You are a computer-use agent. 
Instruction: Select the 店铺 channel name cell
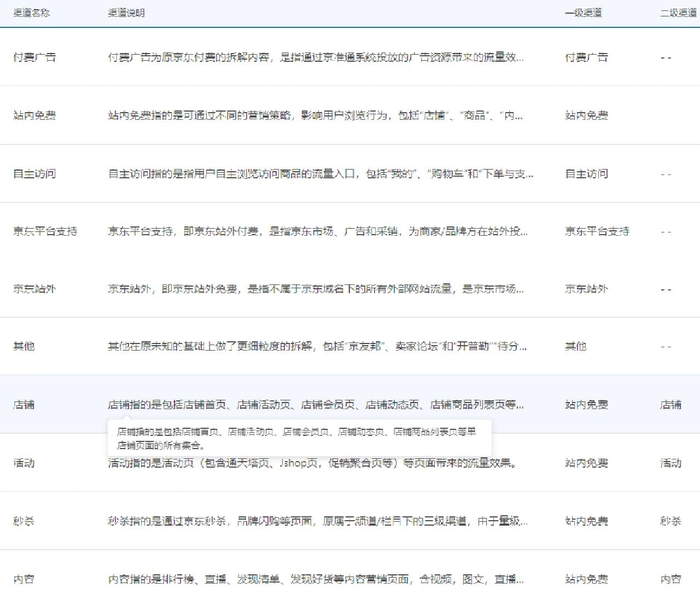[x=24, y=405]
